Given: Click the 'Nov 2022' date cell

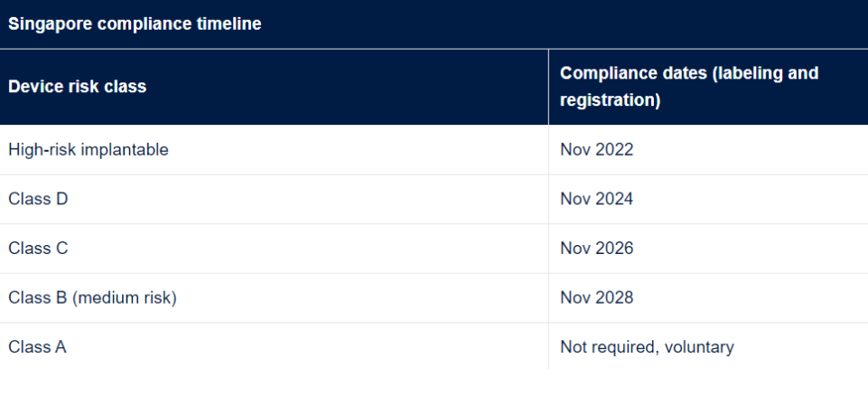Looking at the screenshot, I should point(596,150).
